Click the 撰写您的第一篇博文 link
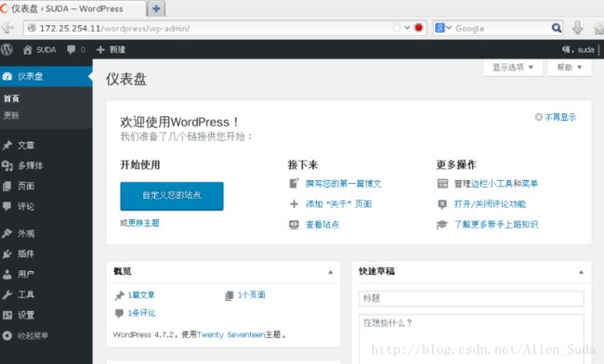The width and height of the screenshot is (604, 364). [344, 184]
